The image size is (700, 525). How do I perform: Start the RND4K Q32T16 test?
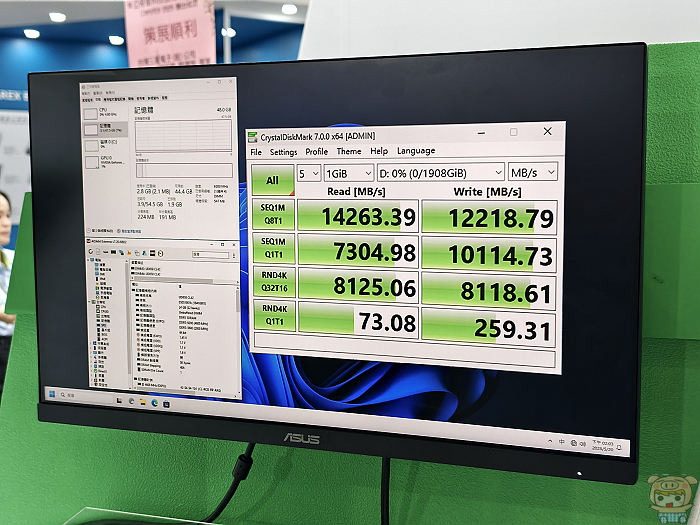pos(274,282)
